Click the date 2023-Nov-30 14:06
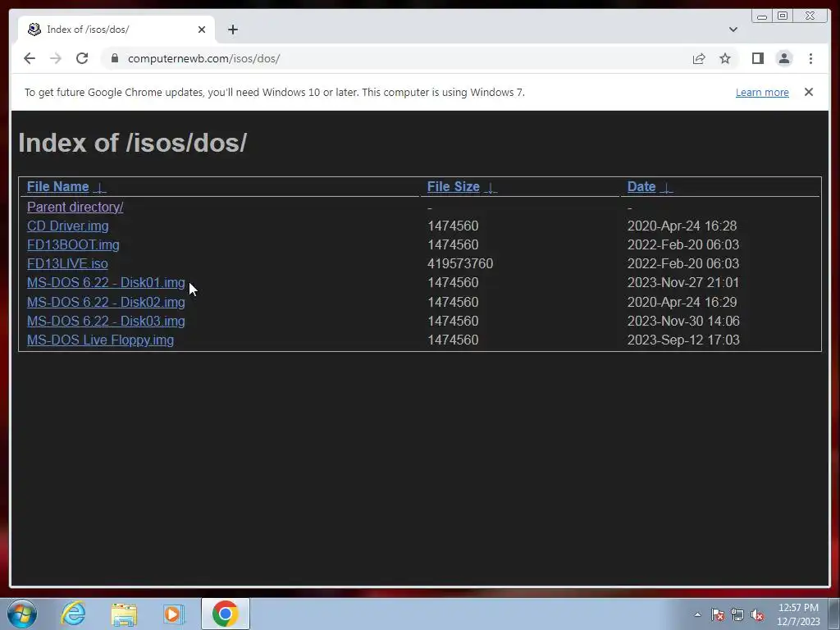This screenshot has height=630, width=840. click(683, 321)
